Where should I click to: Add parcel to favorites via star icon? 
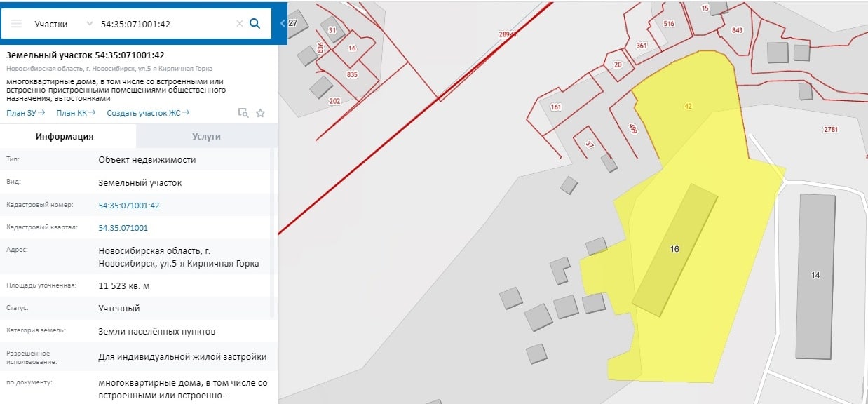(x=260, y=113)
